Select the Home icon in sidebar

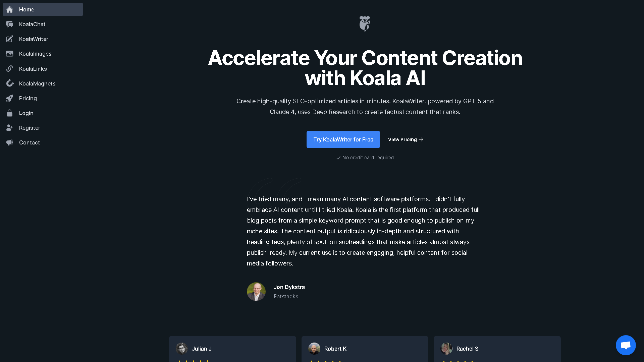click(9, 9)
